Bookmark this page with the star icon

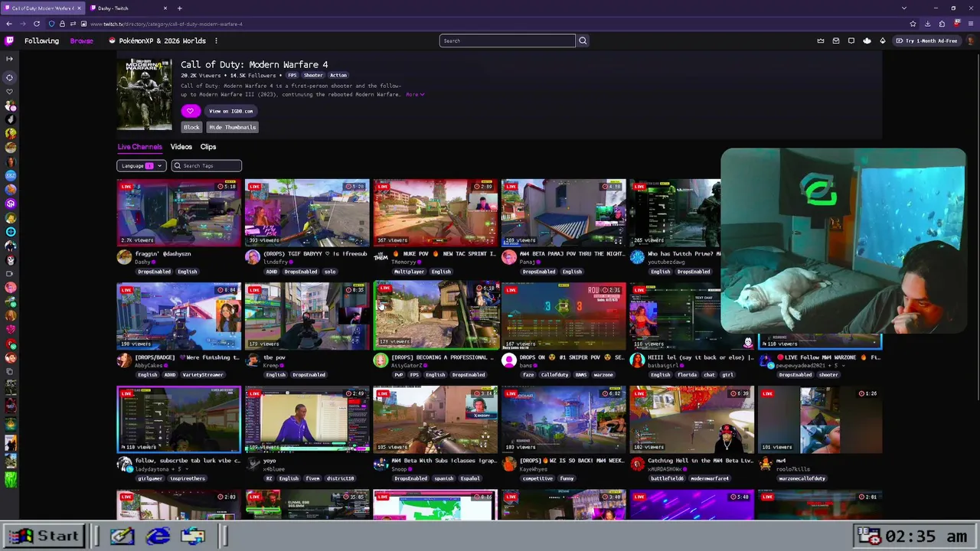tap(913, 24)
